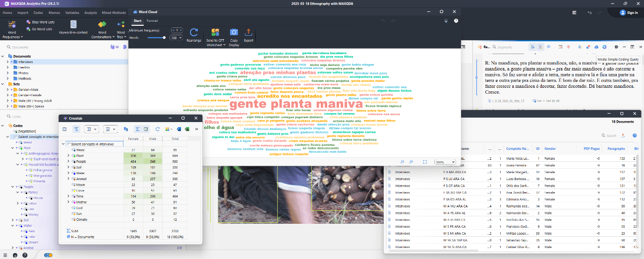Toggle the Crosstab columns layout icon
This screenshot has width=644, height=259.
click(x=64, y=129)
